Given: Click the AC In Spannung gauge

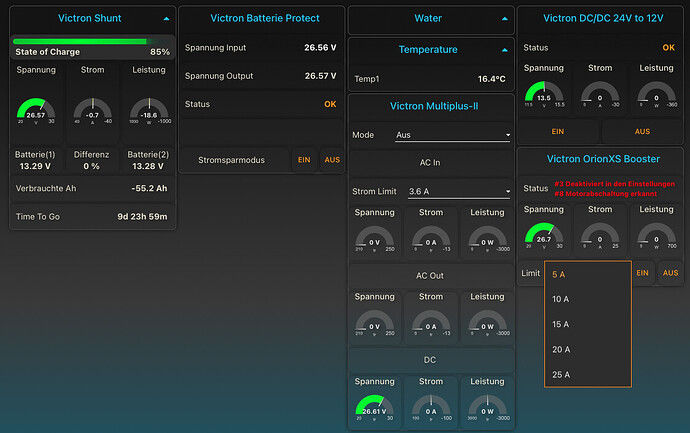Looking at the screenshot, I should pyautogui.click(x=374, y=239).
